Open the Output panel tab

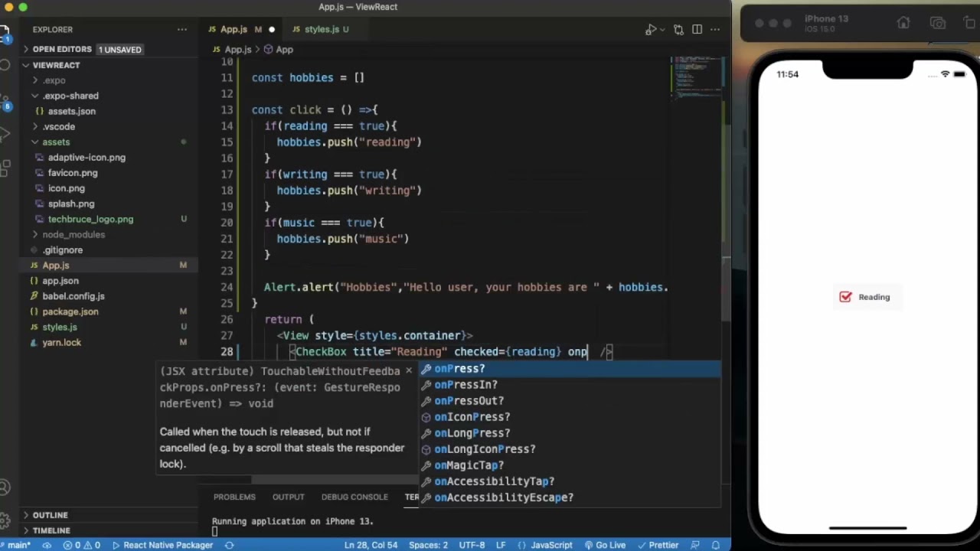(x=289, y=497)
